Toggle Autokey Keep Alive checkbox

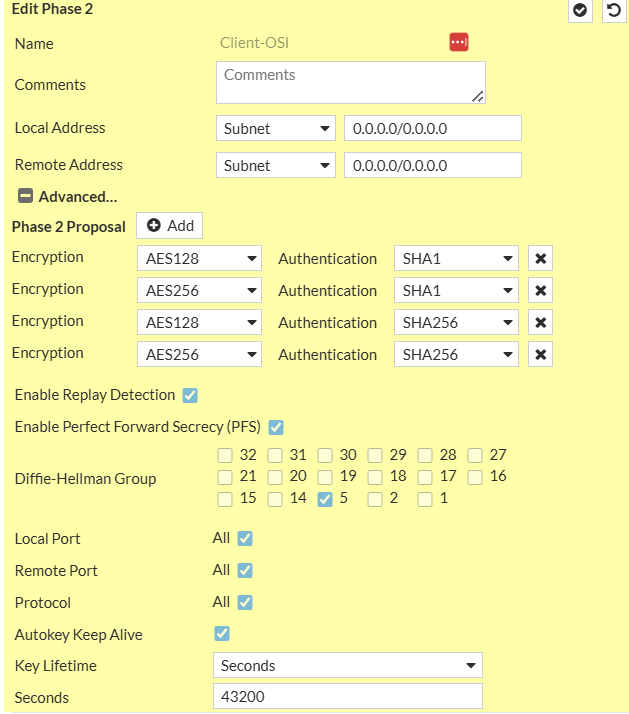pyautogui.click(x=222, y=633)
